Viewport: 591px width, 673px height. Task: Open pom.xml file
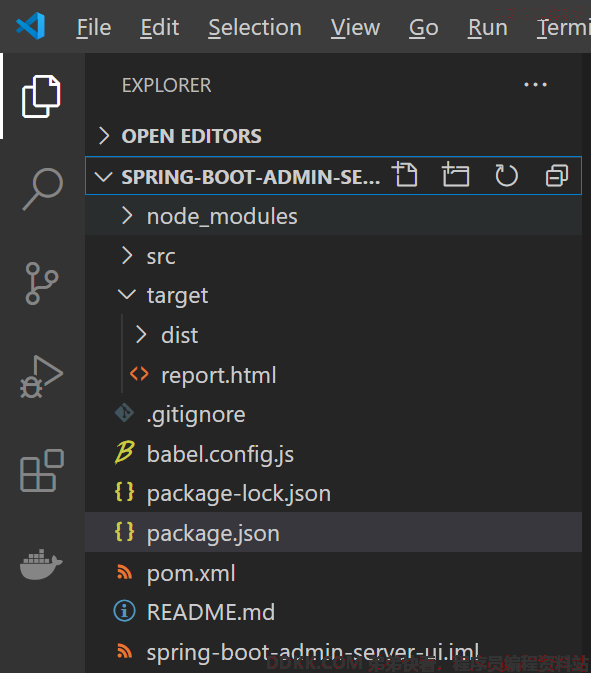pyautogui.click(x=191, y=573)
